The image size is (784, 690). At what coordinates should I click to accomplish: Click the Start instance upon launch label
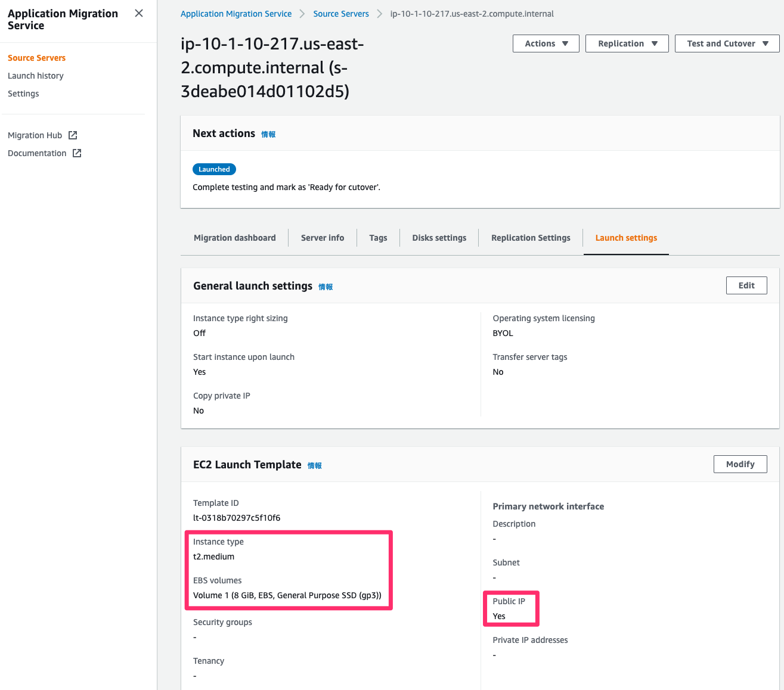(244, 357)
